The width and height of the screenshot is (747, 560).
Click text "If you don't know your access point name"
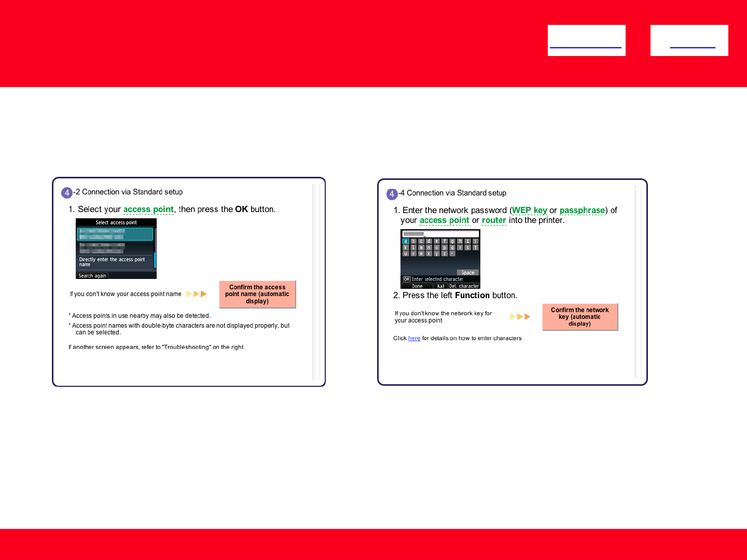[x=126, y=294]
